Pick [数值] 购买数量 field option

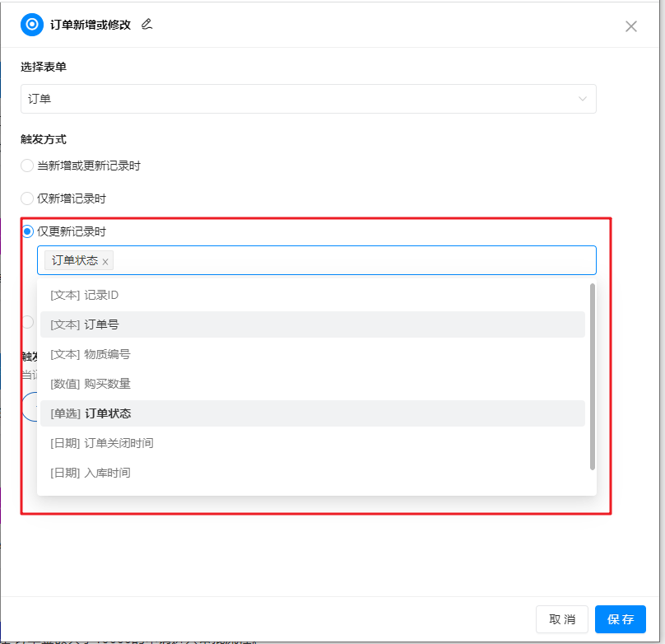(x=91, y=384)
